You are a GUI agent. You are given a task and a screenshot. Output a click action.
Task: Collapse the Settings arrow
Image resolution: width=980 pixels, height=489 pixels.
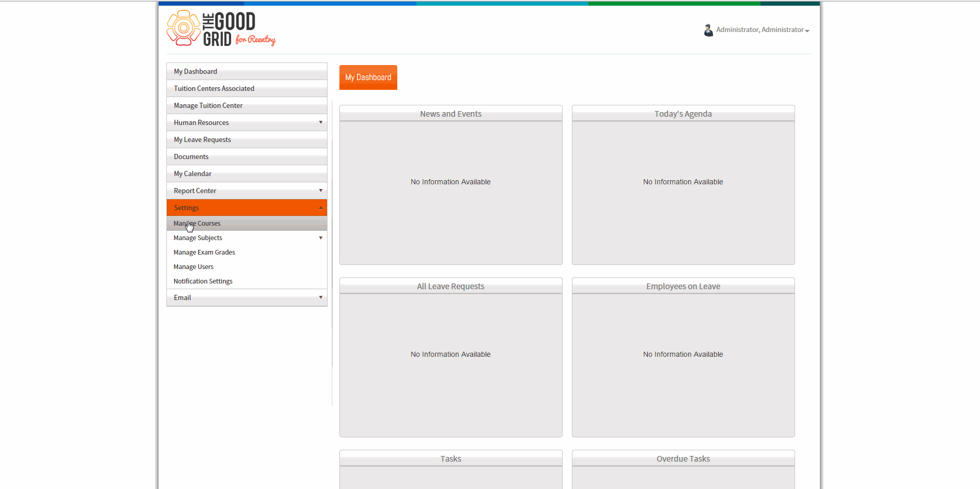321,208
